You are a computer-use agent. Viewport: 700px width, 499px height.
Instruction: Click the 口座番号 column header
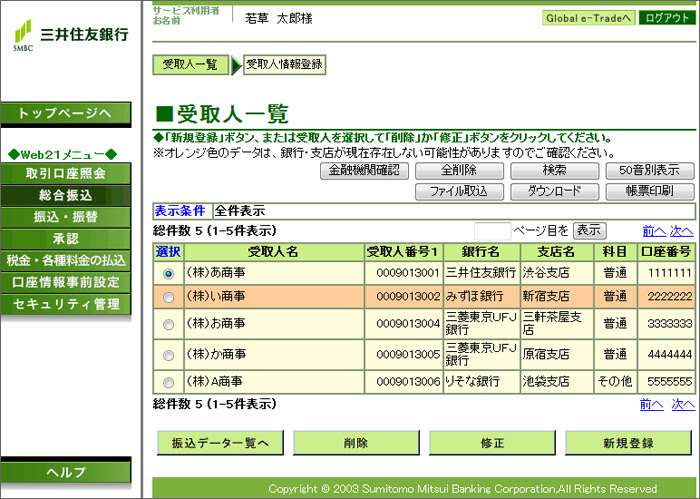[666, 252]
